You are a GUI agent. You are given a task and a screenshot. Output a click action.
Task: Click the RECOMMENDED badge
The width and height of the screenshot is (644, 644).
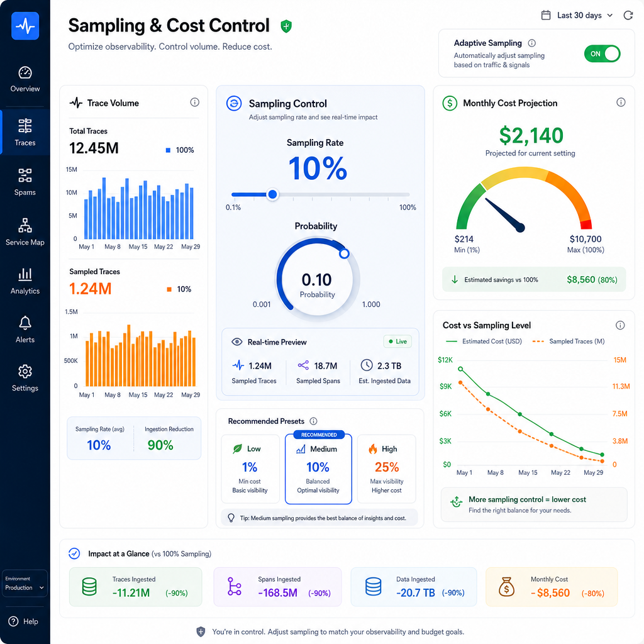319,435
